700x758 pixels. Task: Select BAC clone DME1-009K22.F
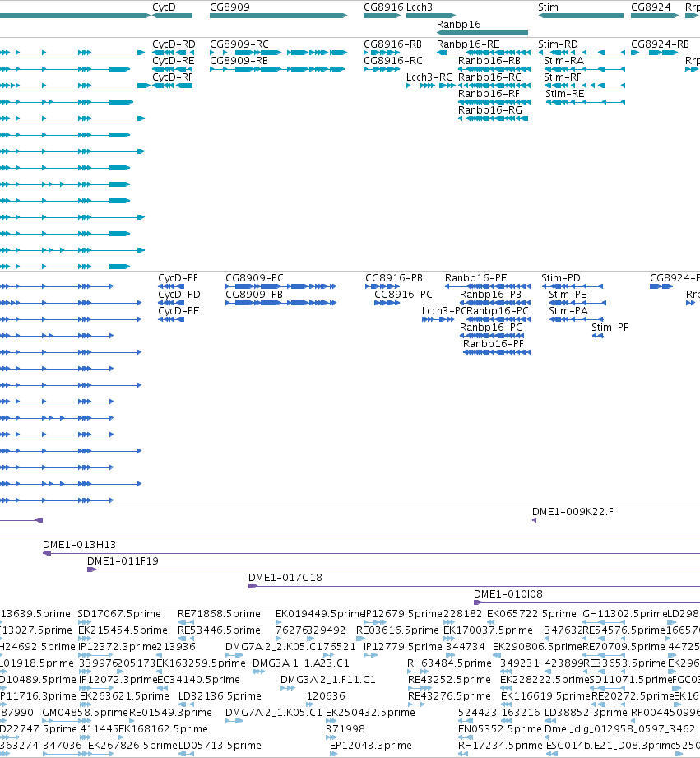click(x=535, y=520)
